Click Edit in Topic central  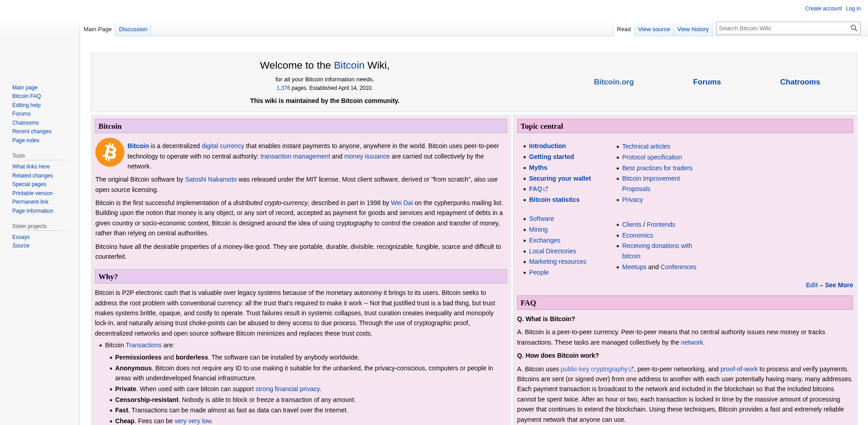(x=811, y=285)
